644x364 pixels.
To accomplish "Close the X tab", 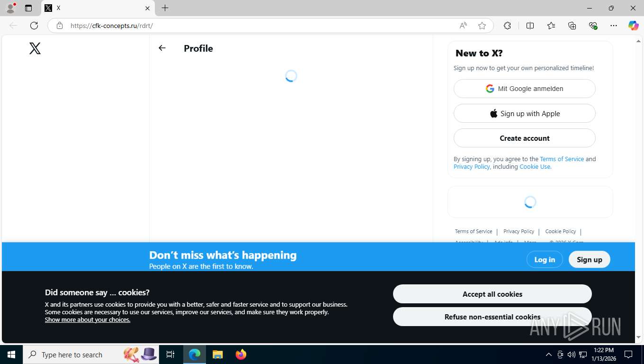I will pyautogui.click(x=147, y=8).
